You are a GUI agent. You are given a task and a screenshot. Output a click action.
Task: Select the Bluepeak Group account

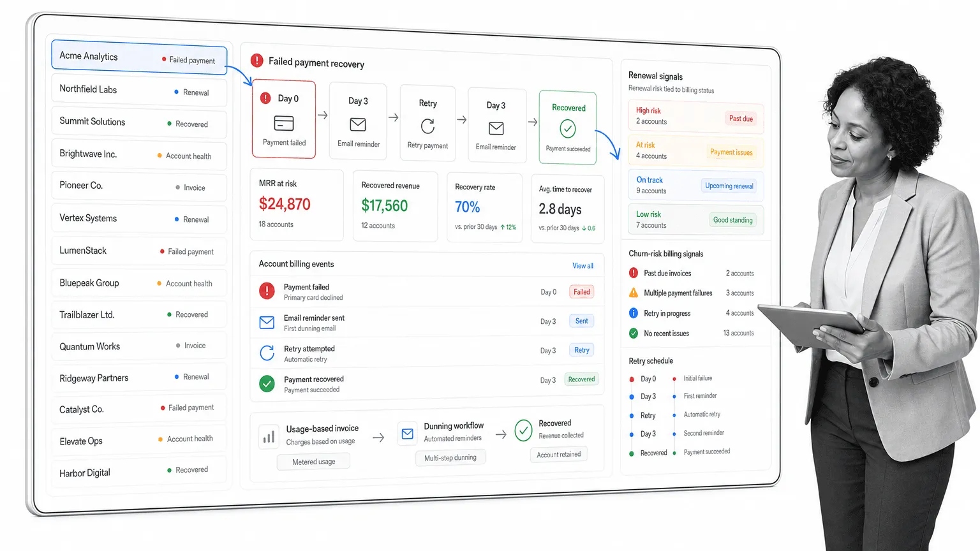pyautogui.click(x=139, y=283)
